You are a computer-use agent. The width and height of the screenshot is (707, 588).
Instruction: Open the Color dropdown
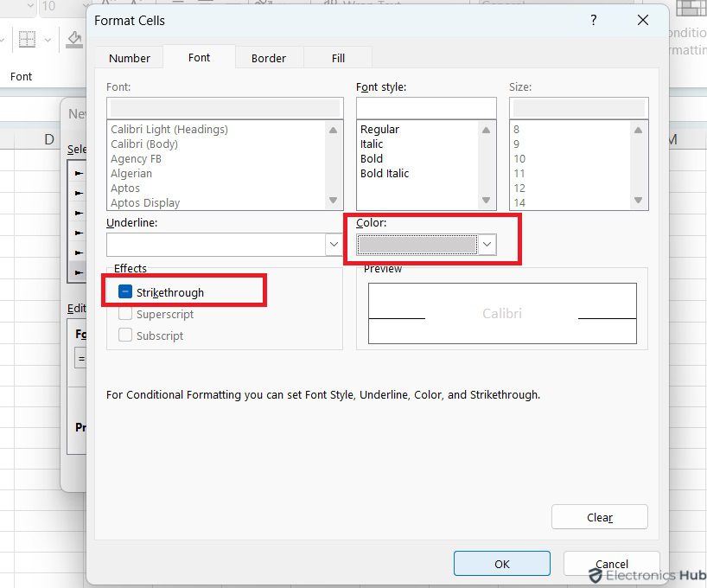487,245
